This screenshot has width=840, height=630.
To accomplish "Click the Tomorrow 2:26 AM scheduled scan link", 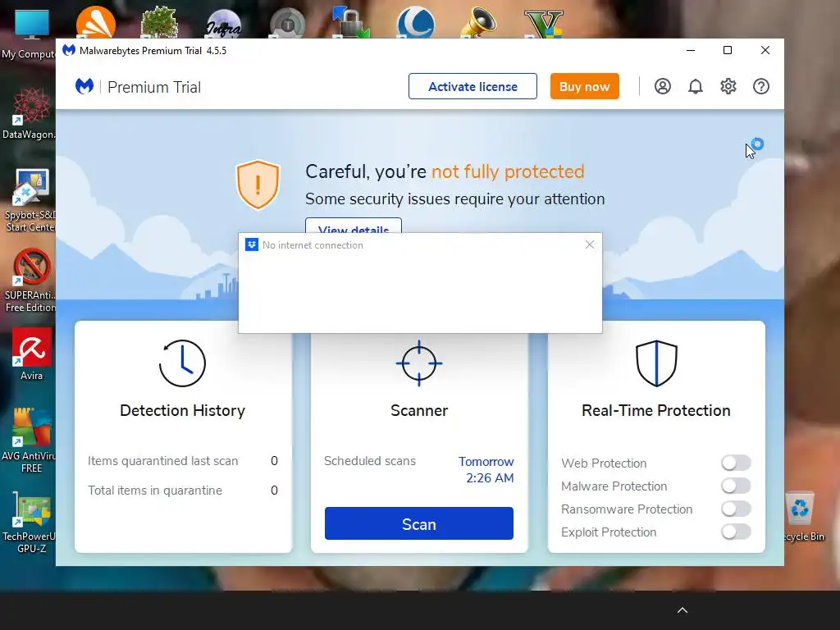I will (486, 470).
